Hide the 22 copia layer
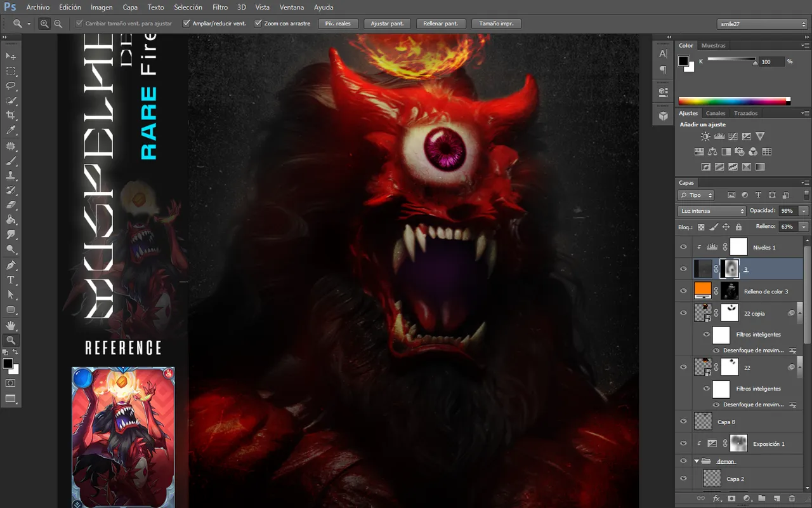This screenshot has width=812, height=508. [x=683, y=313]
